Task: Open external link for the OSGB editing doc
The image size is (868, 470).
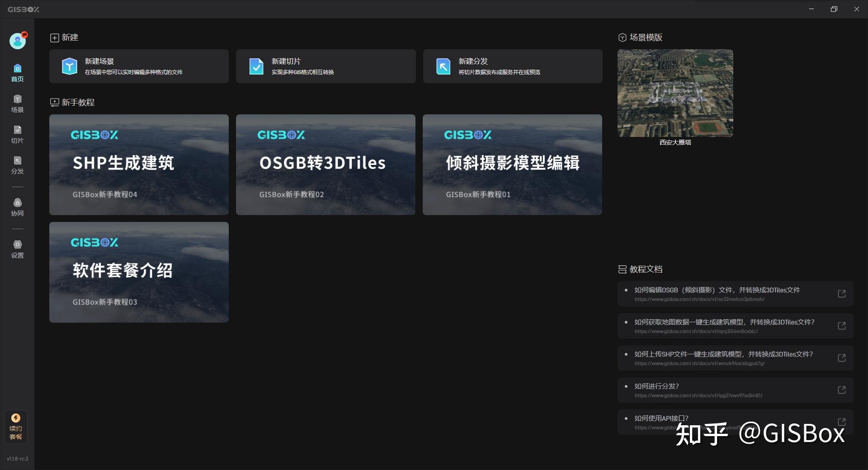Action: pos(841,294)
